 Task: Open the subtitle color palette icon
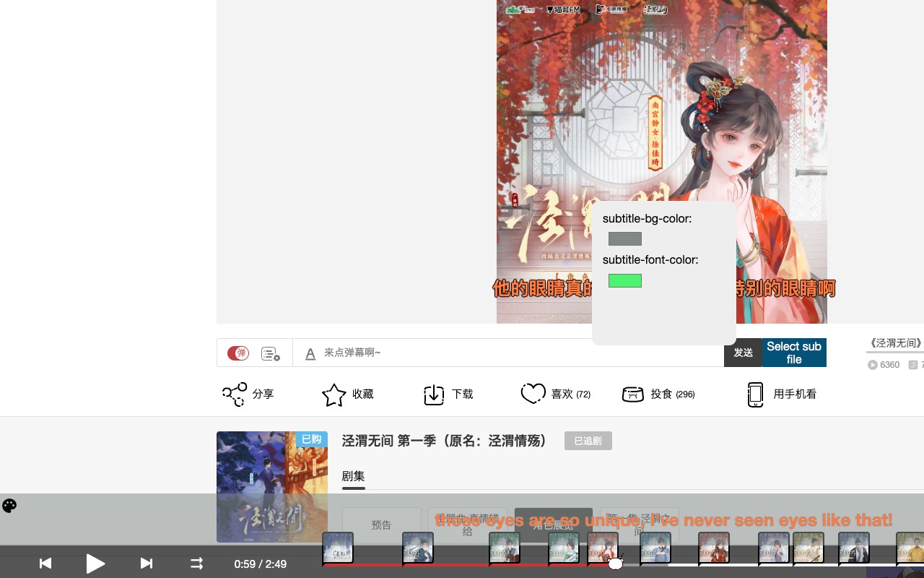tap(9, 506)
